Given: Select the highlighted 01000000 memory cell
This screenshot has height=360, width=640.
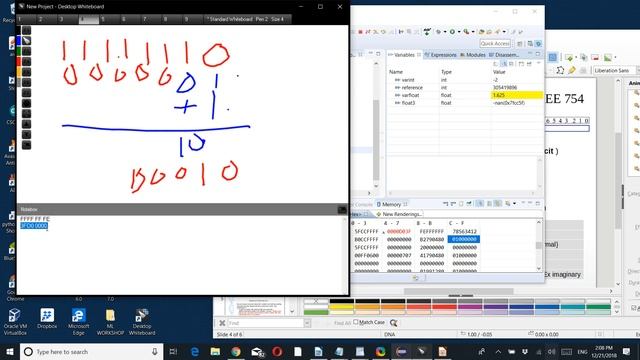Looking at the screenshot, I should click(464, 239).
